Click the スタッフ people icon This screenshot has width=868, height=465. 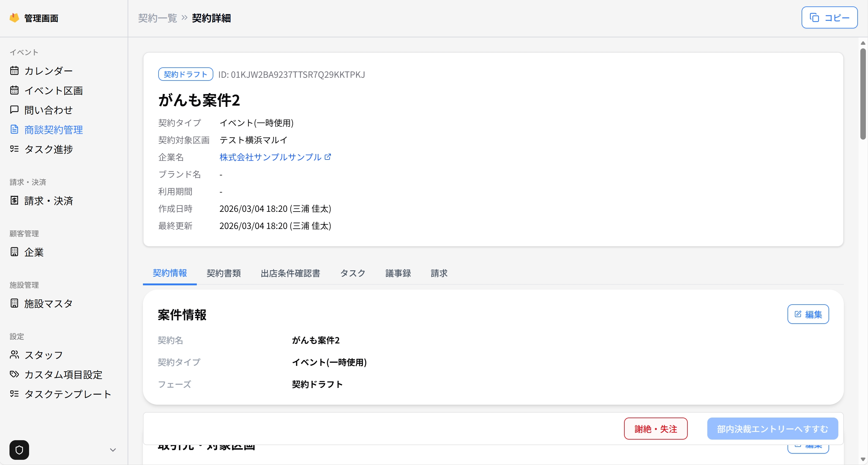pyautogui.click(x=14, y=355)
